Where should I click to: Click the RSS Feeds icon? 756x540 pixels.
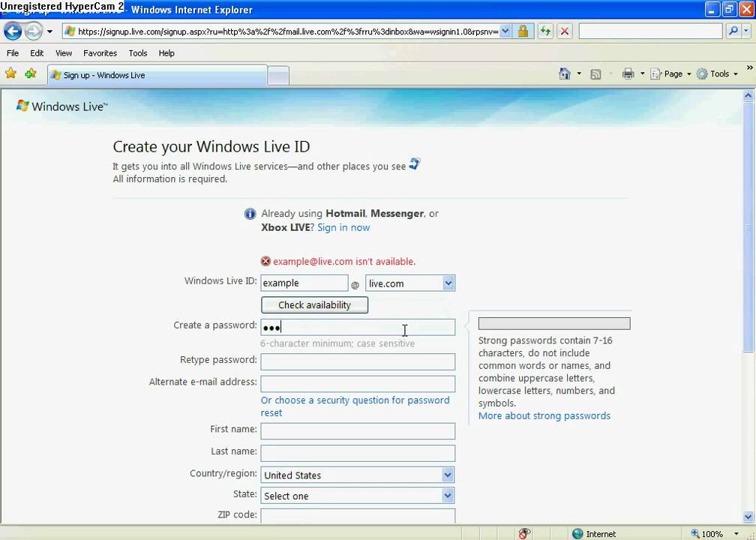(x=595, y=74)
